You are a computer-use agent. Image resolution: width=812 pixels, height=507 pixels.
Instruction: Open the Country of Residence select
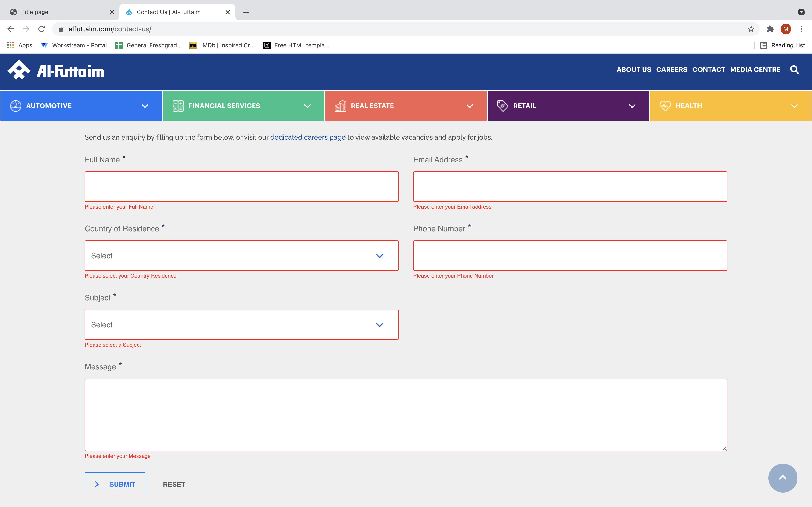click(241, 256)
